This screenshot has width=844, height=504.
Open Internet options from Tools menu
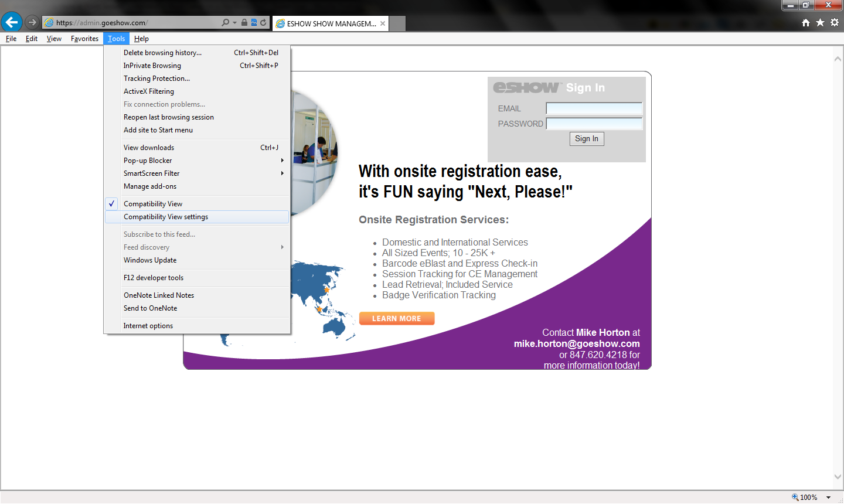[148, 326]
